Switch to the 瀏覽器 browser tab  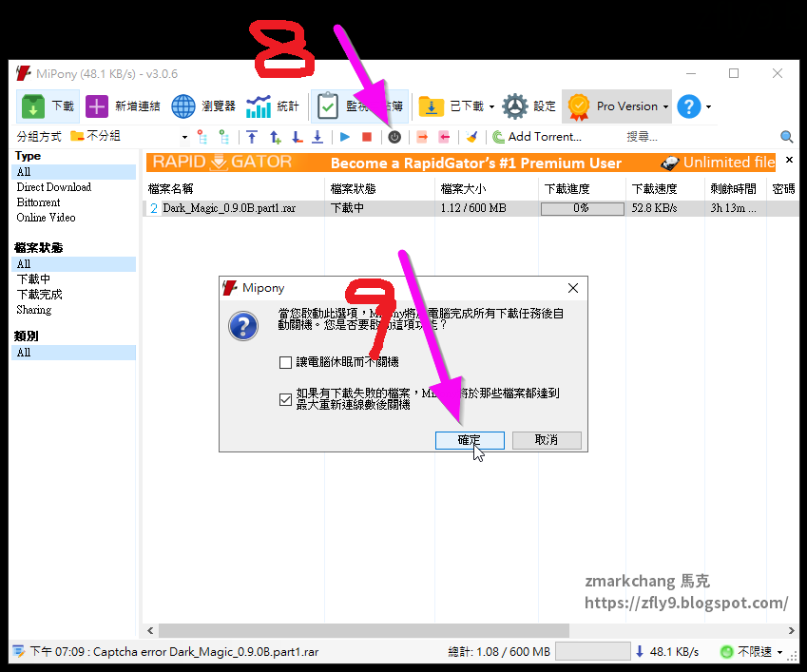[x=203, y=106]
